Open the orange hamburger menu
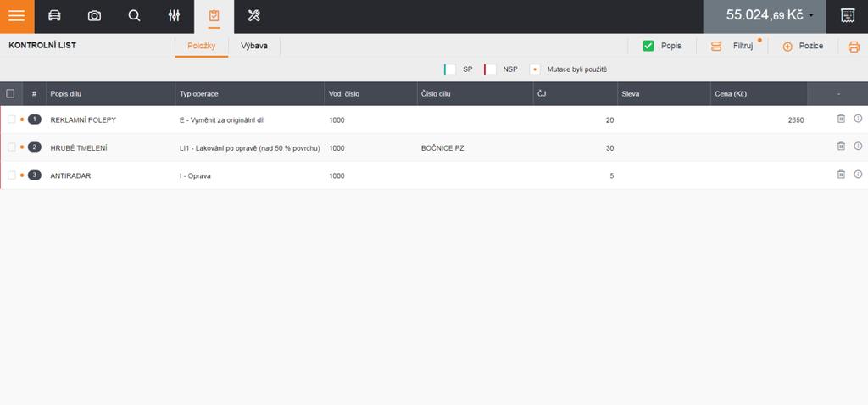 (17, 17)
